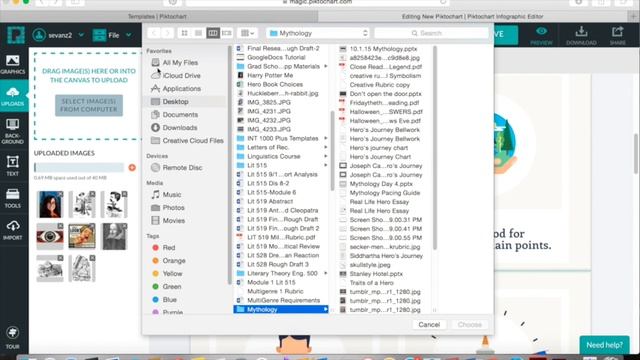Open iCloud Drive in sidebar
640x360 pixels.
pyautogui.click(x=181, y=76)
